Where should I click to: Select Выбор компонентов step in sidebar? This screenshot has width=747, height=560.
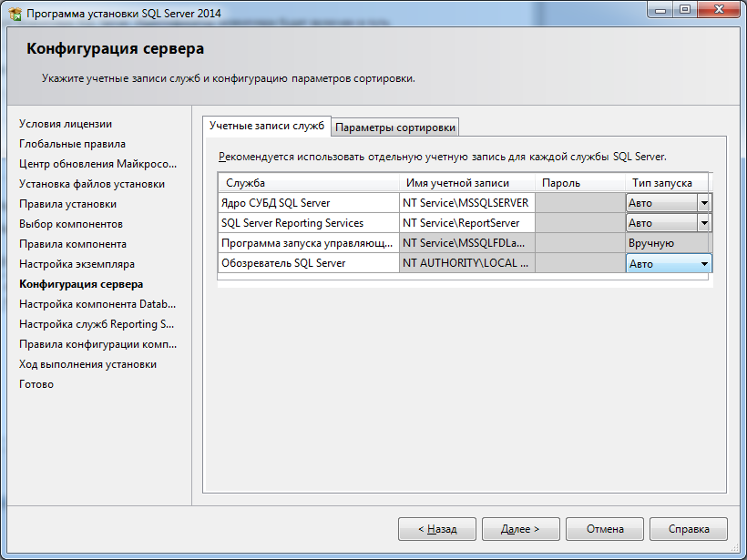pos(71,224)
